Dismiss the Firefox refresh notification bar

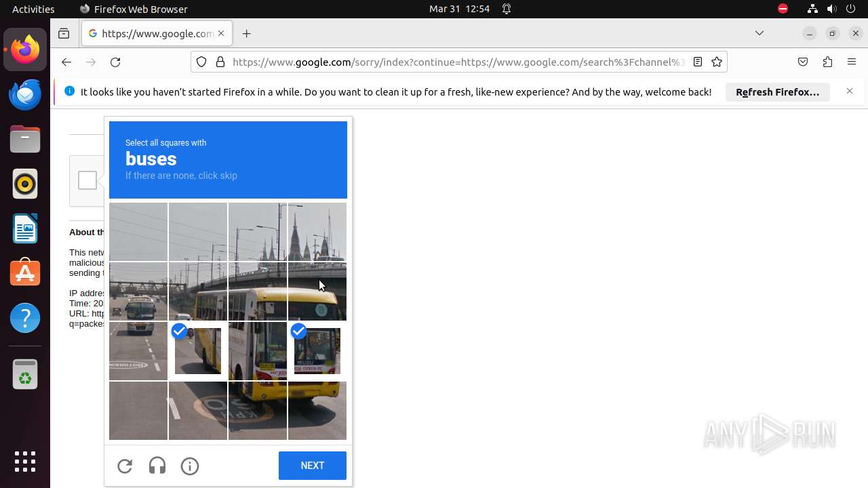(x=850, y=91)
